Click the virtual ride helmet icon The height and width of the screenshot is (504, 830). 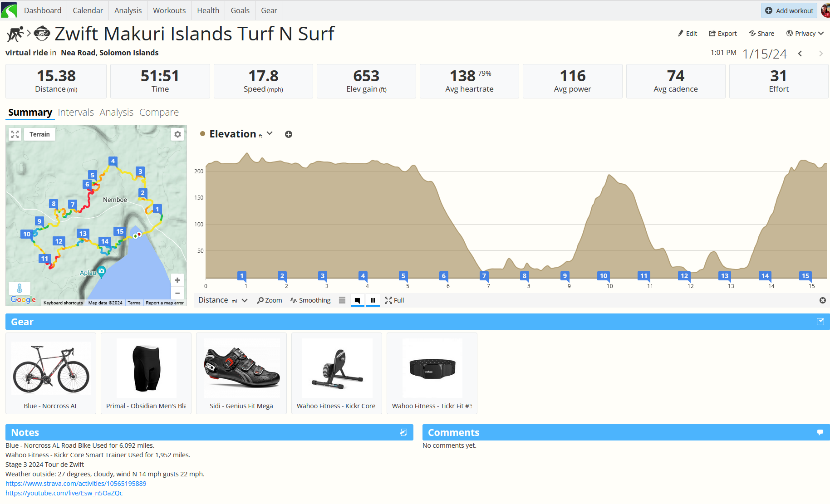[42, 34]
